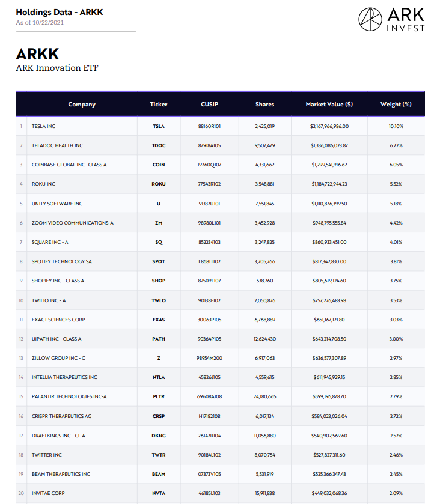Select shares value 538,260

pos(264,281)
